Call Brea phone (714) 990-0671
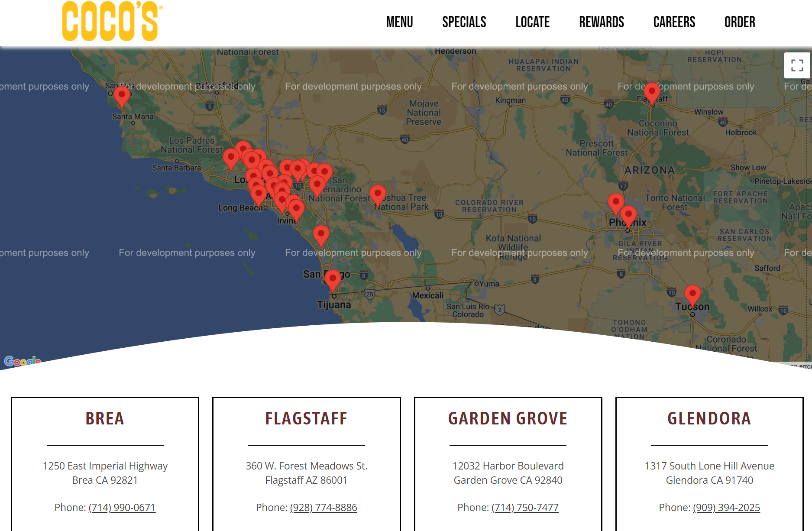Viewport: 812px width, 531px height. coord(122,507)
